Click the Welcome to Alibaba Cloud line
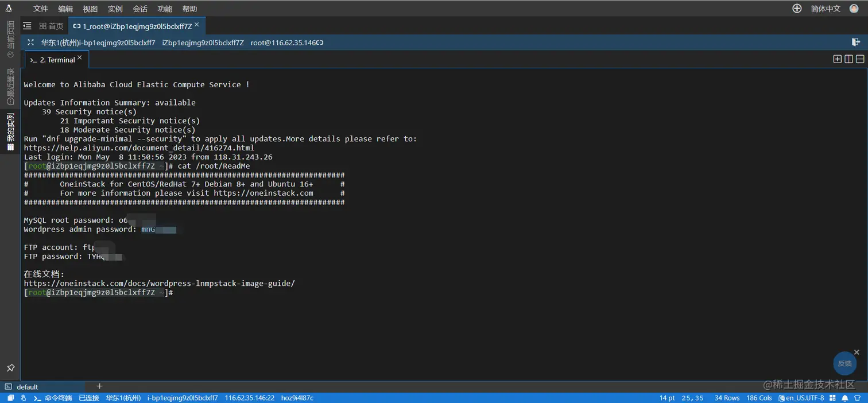The image size is (868, 403). tap(137, 84)
